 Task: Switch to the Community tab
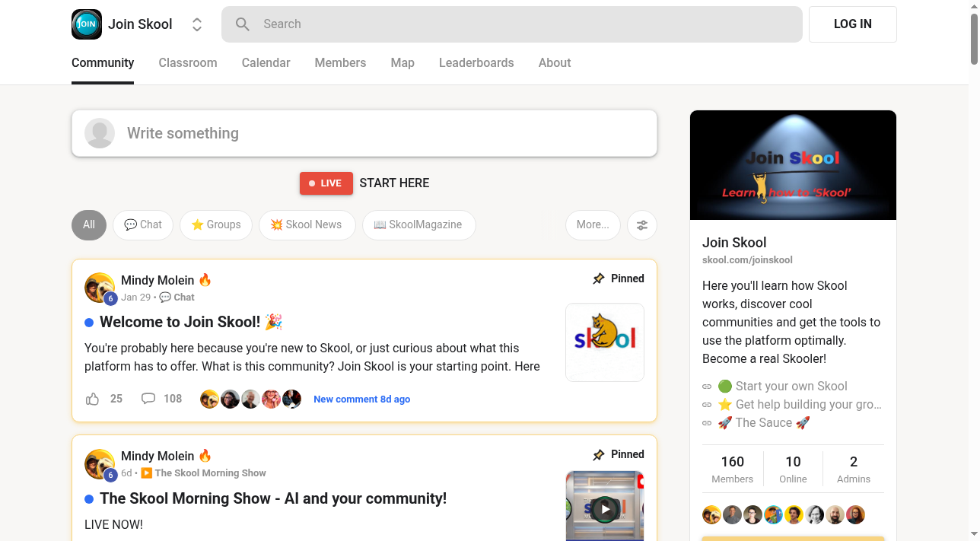[x=103, y=63]
